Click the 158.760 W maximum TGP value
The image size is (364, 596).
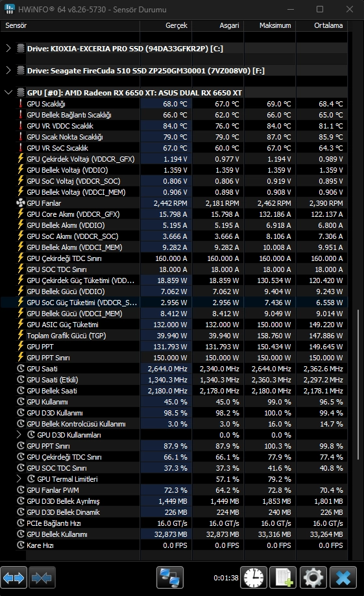point(274,335)
